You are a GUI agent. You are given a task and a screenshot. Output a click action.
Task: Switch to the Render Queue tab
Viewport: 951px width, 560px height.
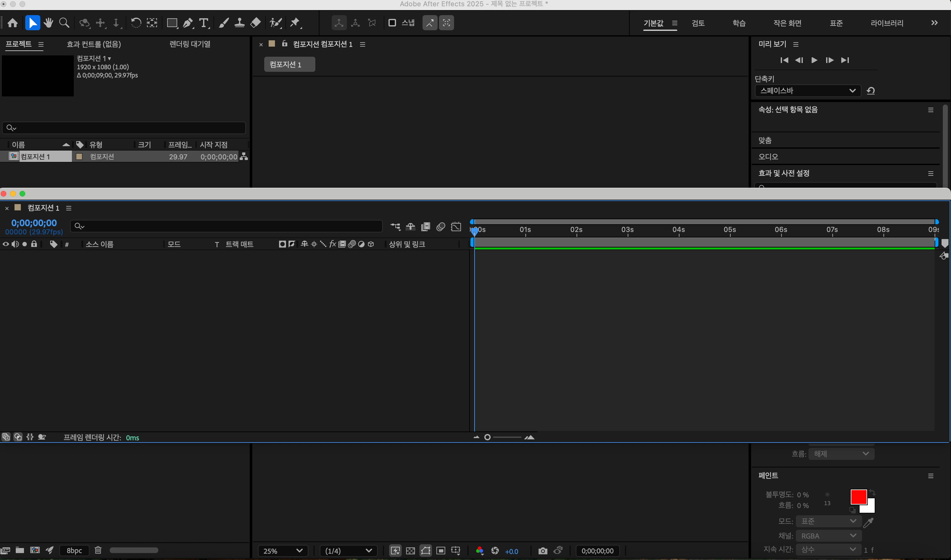coord(190,44)
